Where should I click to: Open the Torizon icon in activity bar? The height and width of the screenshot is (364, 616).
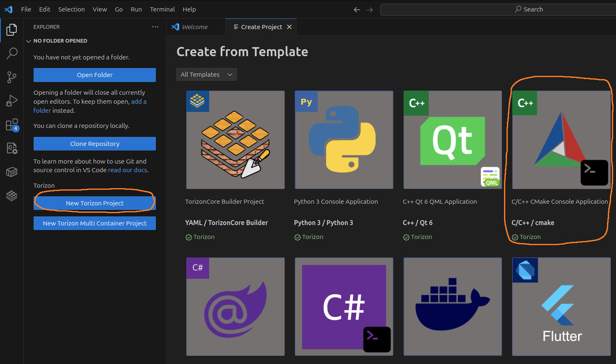[x=12, y=196]
